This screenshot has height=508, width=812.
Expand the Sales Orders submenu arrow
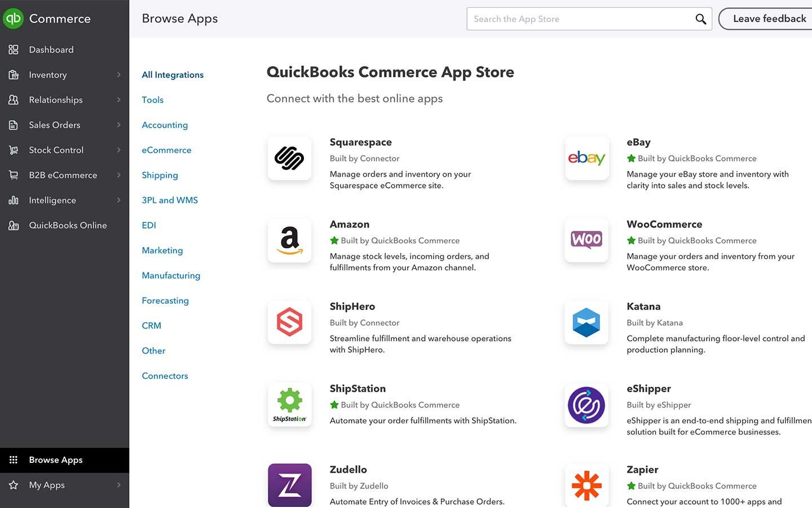118,125
